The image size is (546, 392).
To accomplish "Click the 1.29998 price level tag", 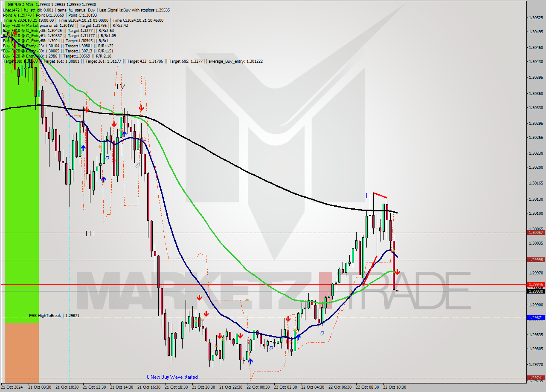I will click(536, 259).
